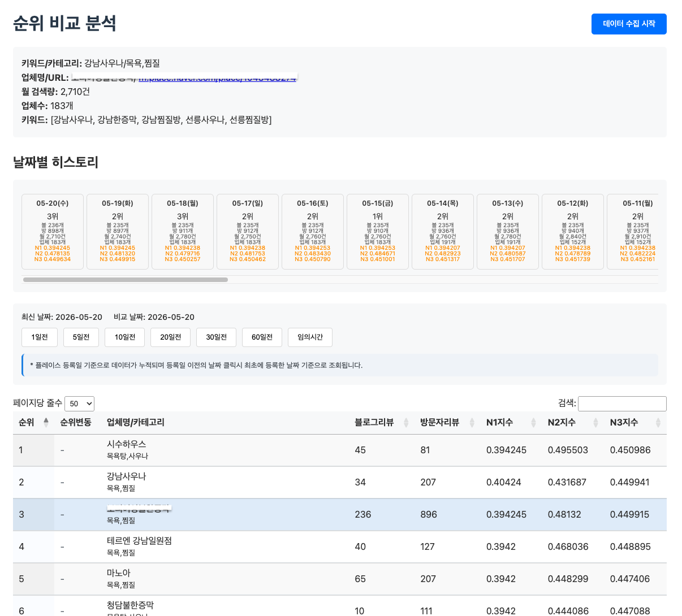
Task: Sort by 방문자리뷰 column arrows
Action: coord(472,423)
